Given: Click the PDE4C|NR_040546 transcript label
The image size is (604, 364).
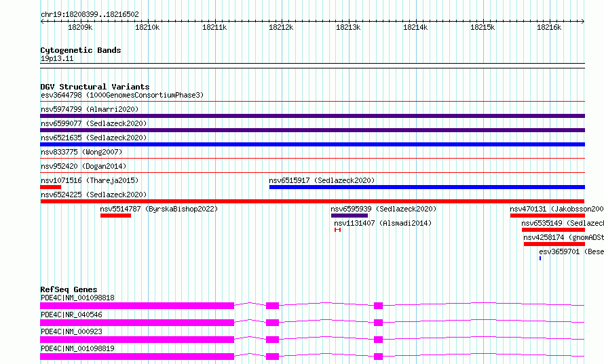Looking at the screenshot, I should (71, 315).
